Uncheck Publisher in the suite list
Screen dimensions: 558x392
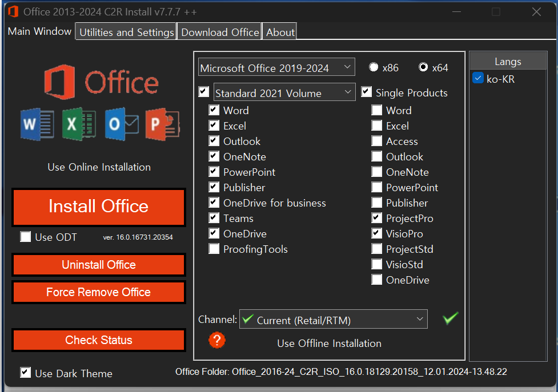click(x=214, y=187)
